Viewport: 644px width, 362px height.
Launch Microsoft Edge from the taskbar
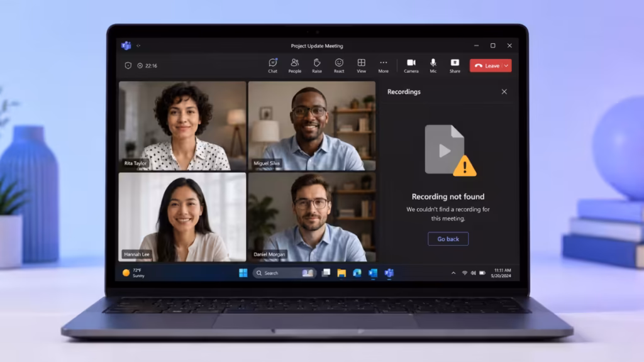[357, 273]
